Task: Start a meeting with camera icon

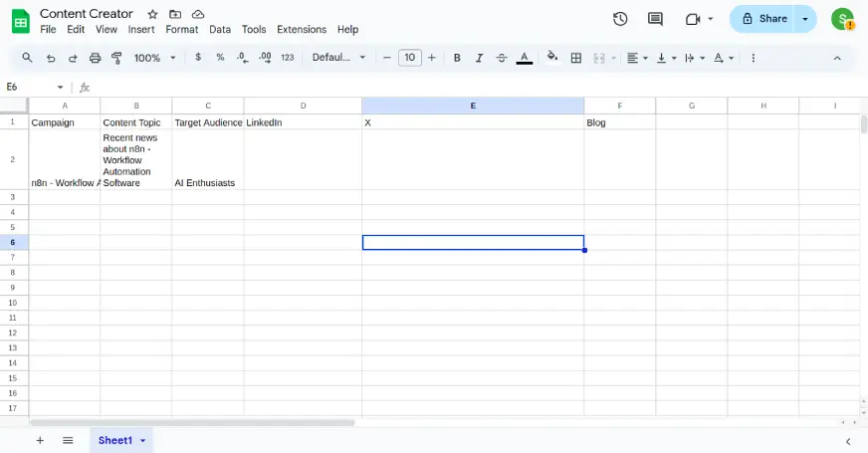Action: pyautogui.click(x=693, y=19)
